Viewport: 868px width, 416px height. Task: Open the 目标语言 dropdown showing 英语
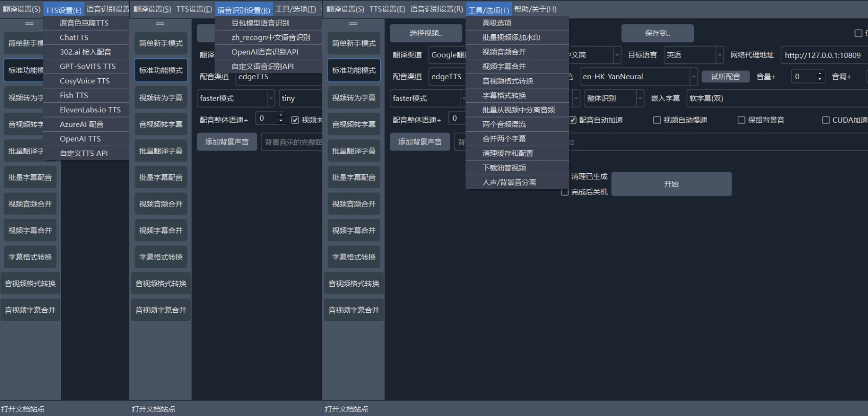coord(693,55)
